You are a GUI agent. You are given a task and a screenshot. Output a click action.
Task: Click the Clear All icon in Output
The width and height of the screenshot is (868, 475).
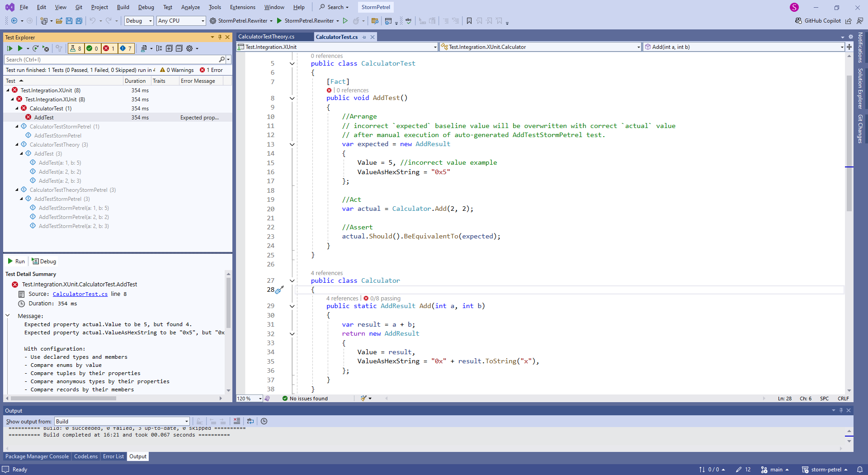(237, 421)
